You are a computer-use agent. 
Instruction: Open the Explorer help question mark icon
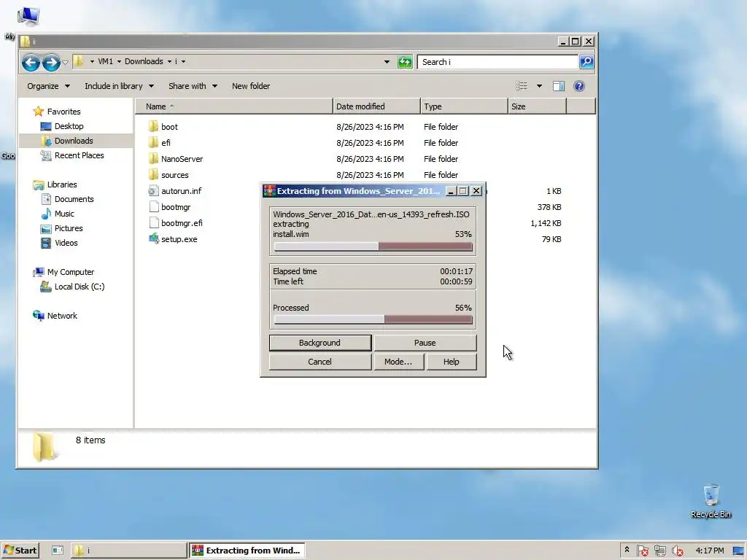point(578,86)
